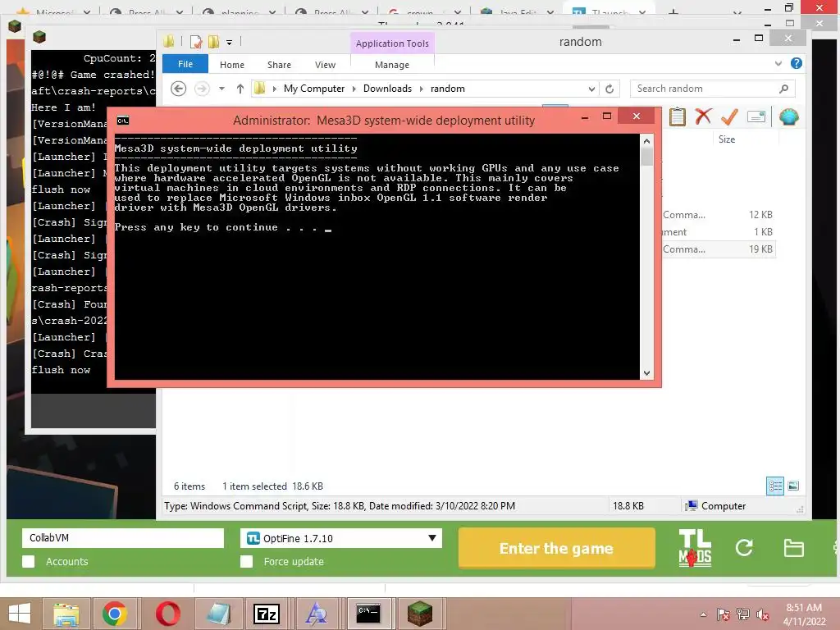The image size is (840, 630).
Task: Click the Explorer Back arrow
Action: 178,89
